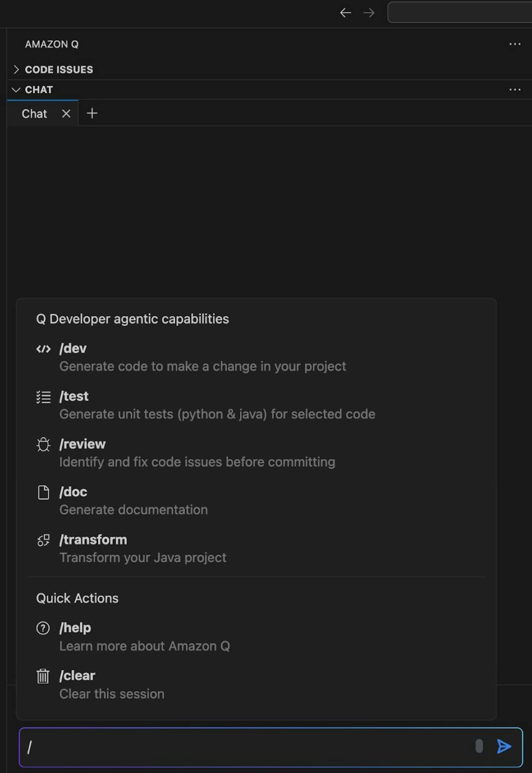Open more actions for Amazon Q panel

click(515, 44)
